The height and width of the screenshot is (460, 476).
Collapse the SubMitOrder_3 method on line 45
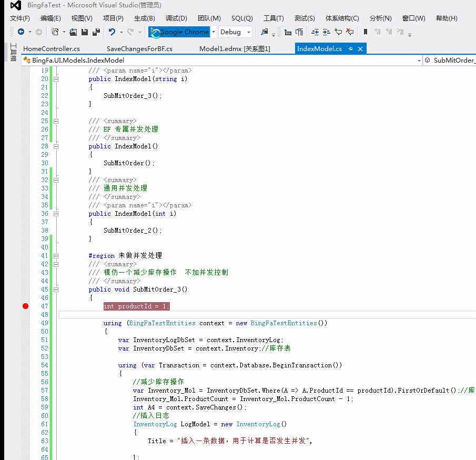[x=56, y=289]
